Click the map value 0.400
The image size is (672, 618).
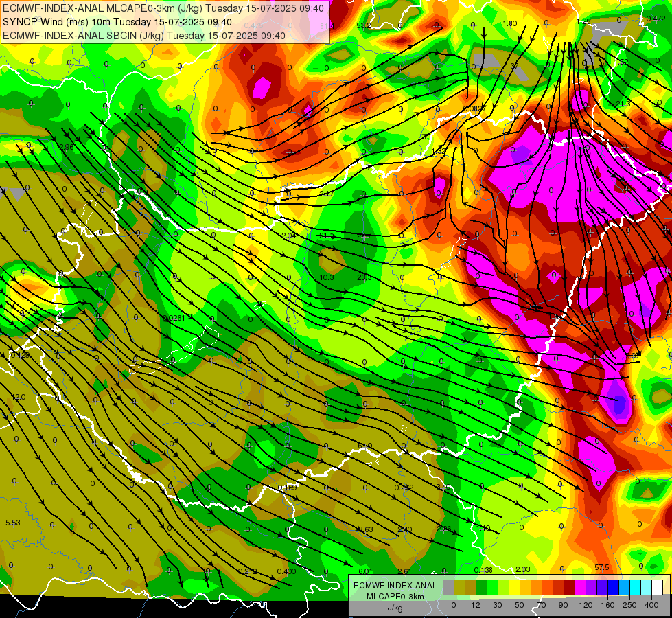point(286,571)
